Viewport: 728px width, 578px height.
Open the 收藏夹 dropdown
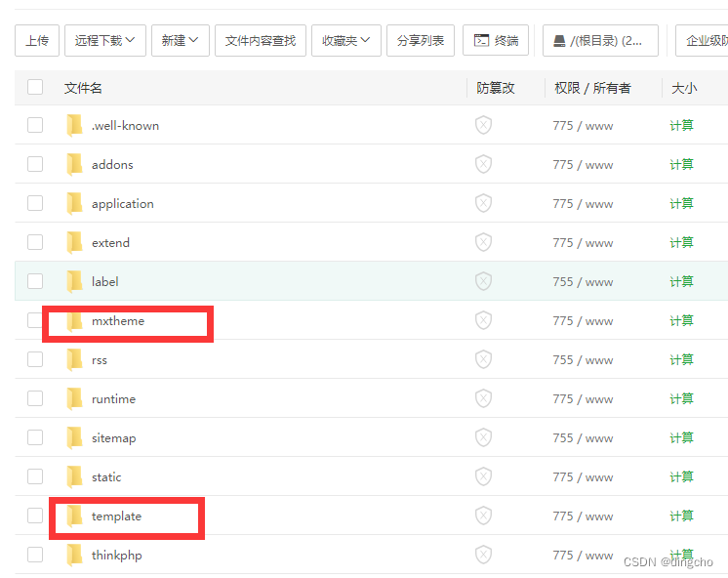coord(345,40)
